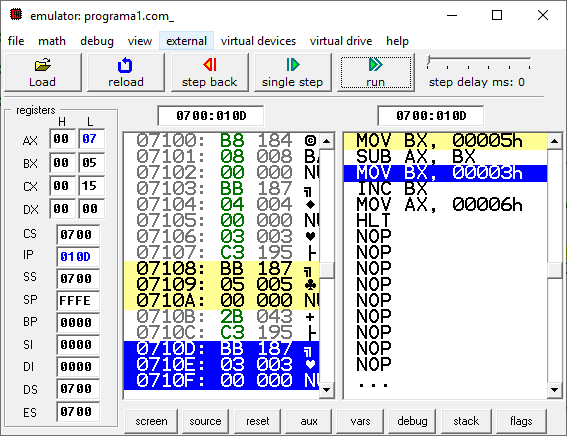
Task: Select the MOV BX, 00005h instruction
Action: [x=446, y=141]
